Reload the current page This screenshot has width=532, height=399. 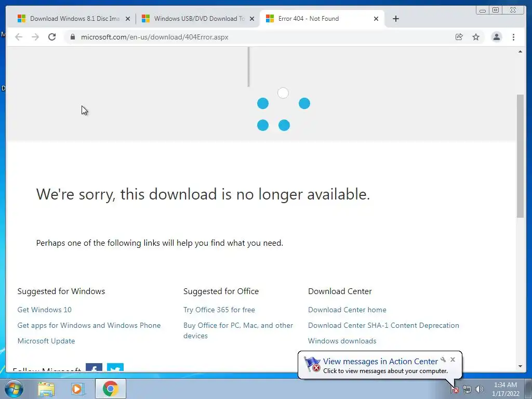52,37
